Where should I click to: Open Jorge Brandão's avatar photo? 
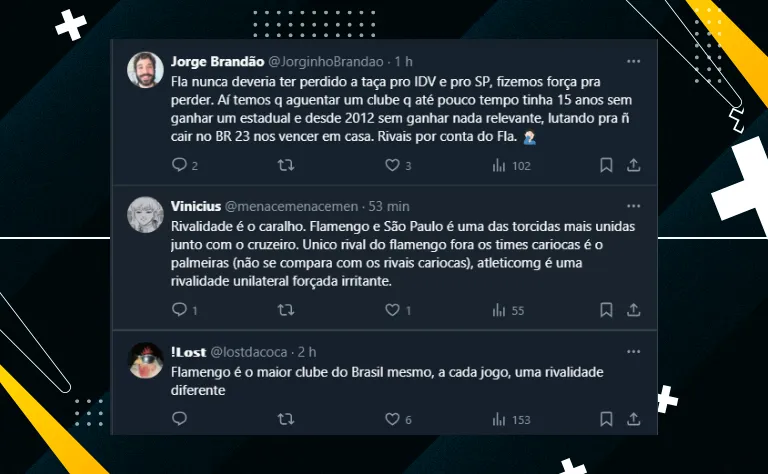point(145,70)
